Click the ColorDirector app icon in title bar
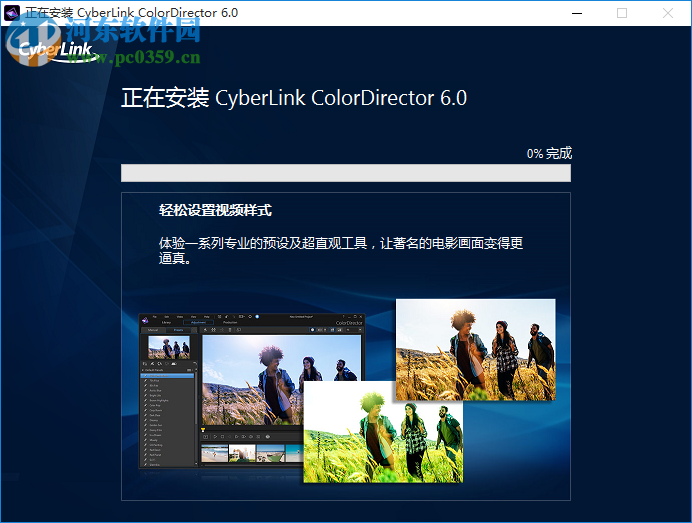692x523 pixels. click(12, 13)
